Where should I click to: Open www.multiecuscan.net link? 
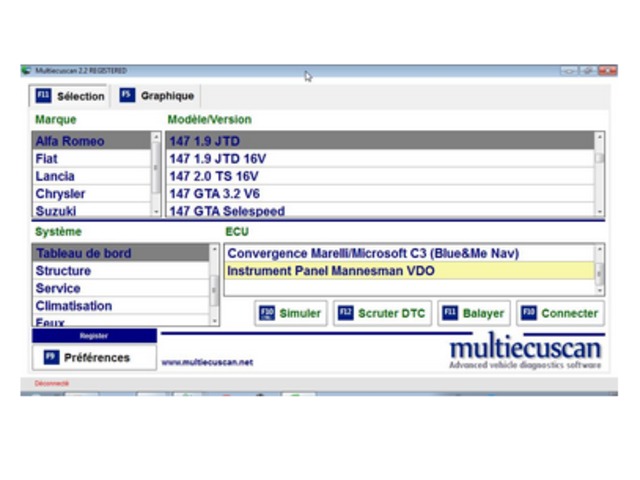tap(207, 362)
